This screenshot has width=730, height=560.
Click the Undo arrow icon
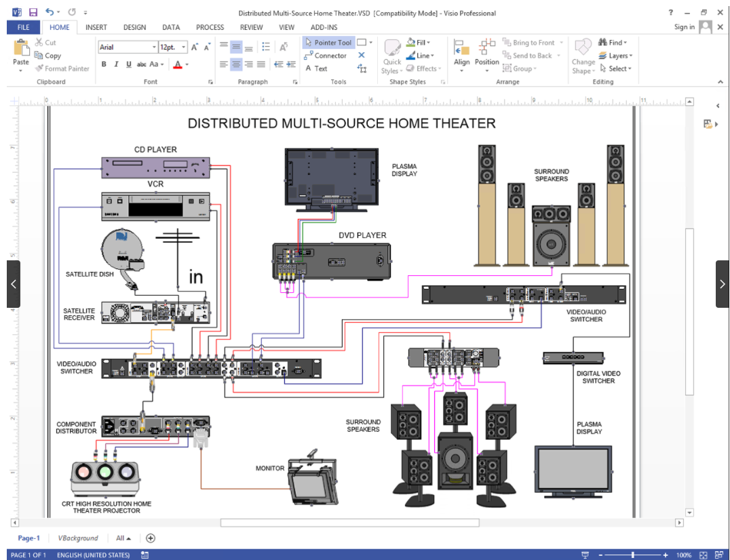coord(50,12)
